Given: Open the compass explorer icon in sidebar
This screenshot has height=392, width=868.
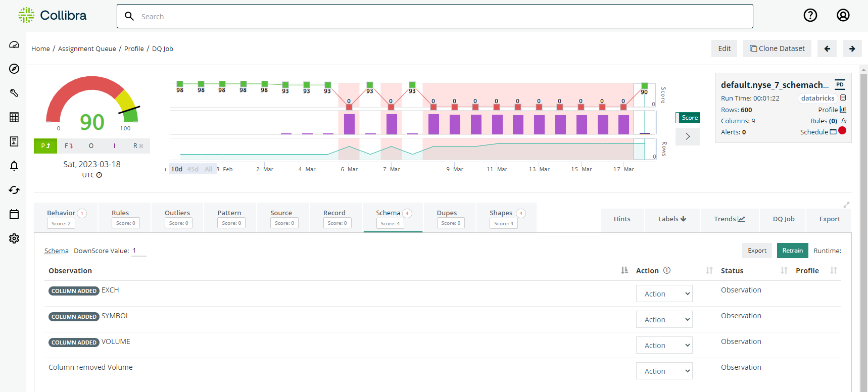Looking at the screenshot, I should click(x=14, y=69).
